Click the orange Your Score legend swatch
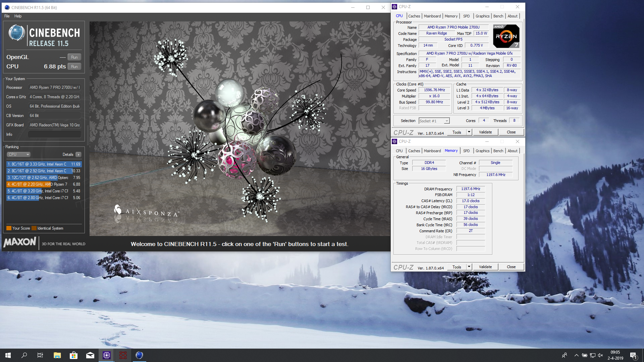Screen dimensions: 644x362 coord(9,228)
